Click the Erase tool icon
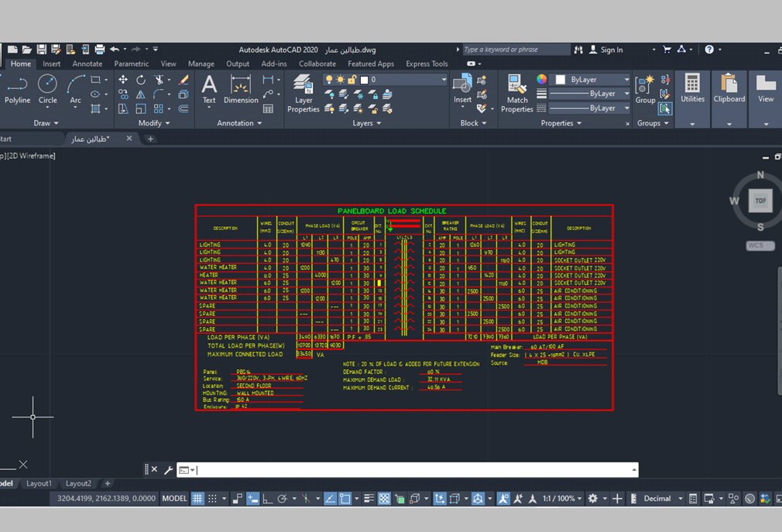 [183, 80]
